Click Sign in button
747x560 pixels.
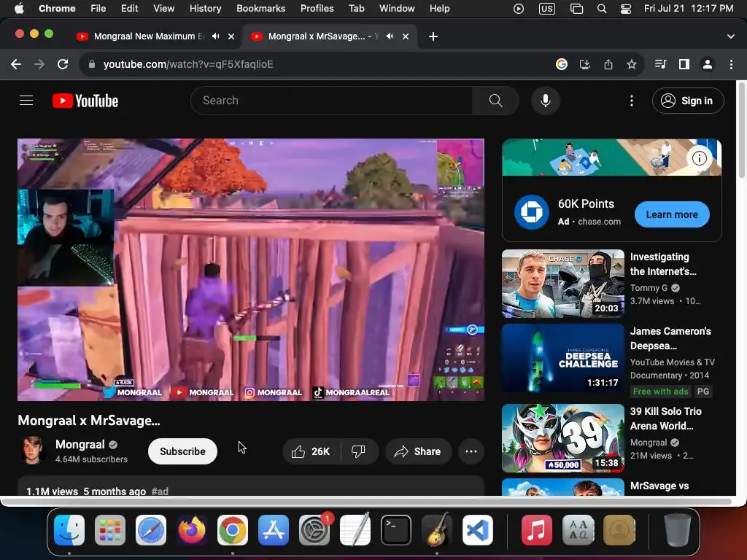point(688,101)
